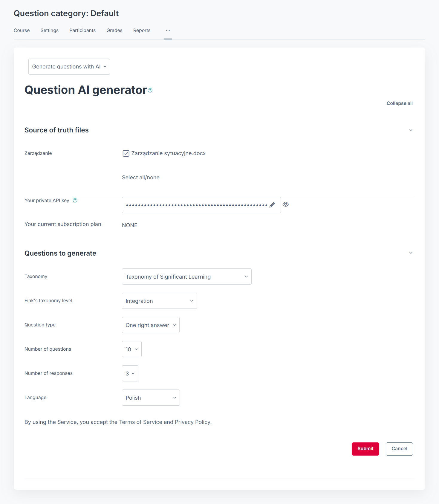
Task: Click help icon next to private API key
Action: click(x=75, y=201)
